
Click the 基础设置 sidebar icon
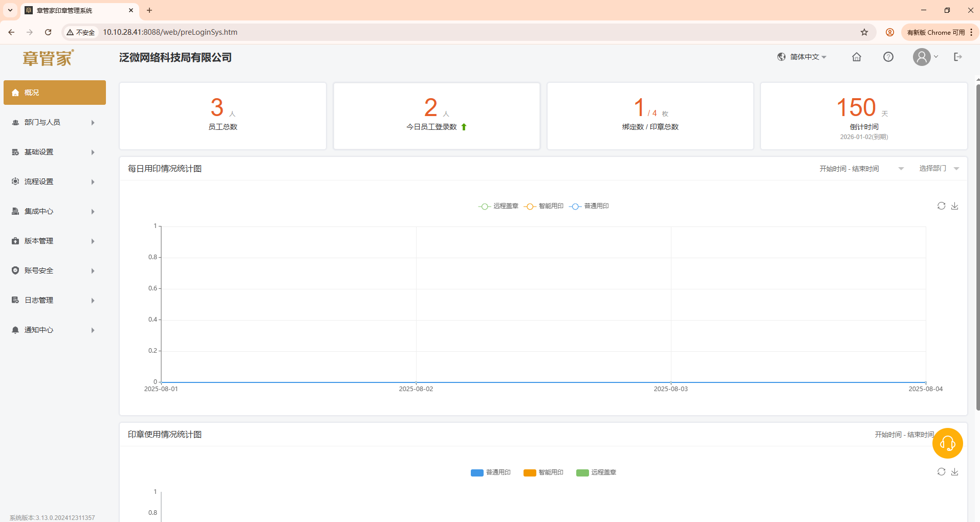pyautogui.click(x=15, y=152)
